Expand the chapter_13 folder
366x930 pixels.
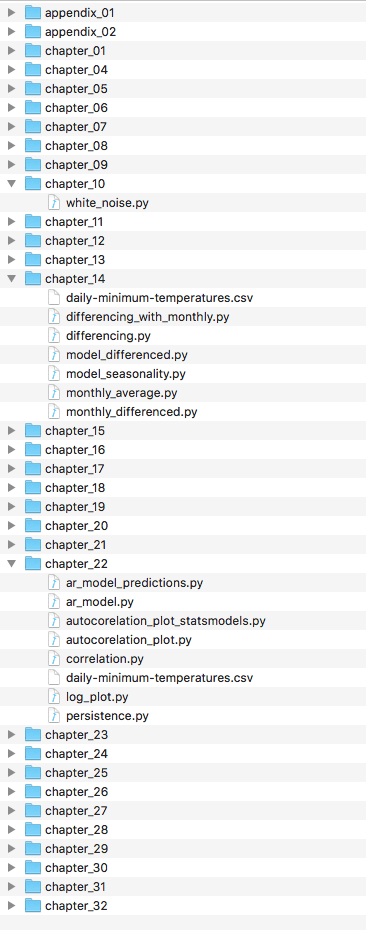click(11, 259)
